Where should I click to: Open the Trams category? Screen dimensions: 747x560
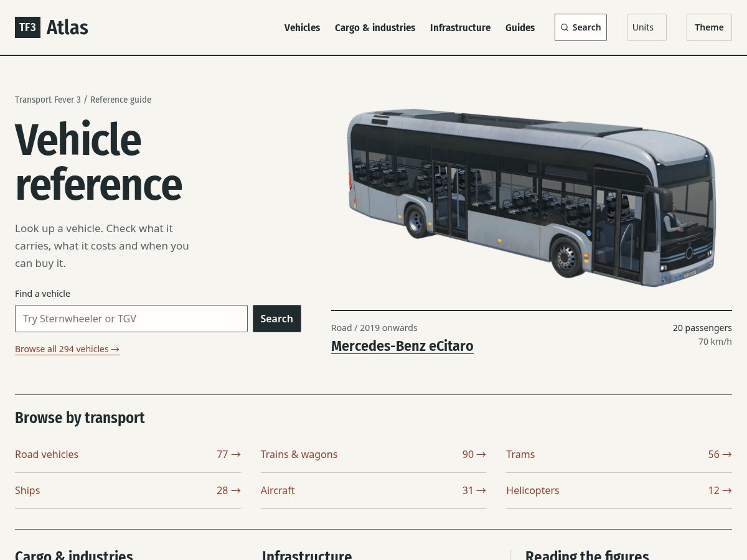point(619,454)
